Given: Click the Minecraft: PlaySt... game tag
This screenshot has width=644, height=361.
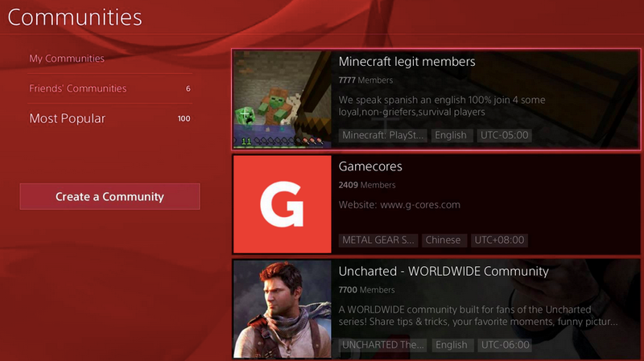Looking at the screenshot, I should (383, 135).
